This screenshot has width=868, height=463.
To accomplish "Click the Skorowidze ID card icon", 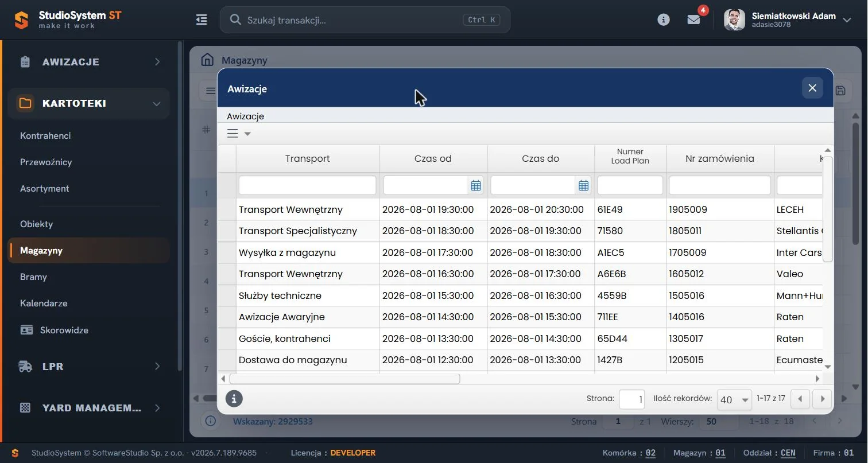I will coord(26,330).
